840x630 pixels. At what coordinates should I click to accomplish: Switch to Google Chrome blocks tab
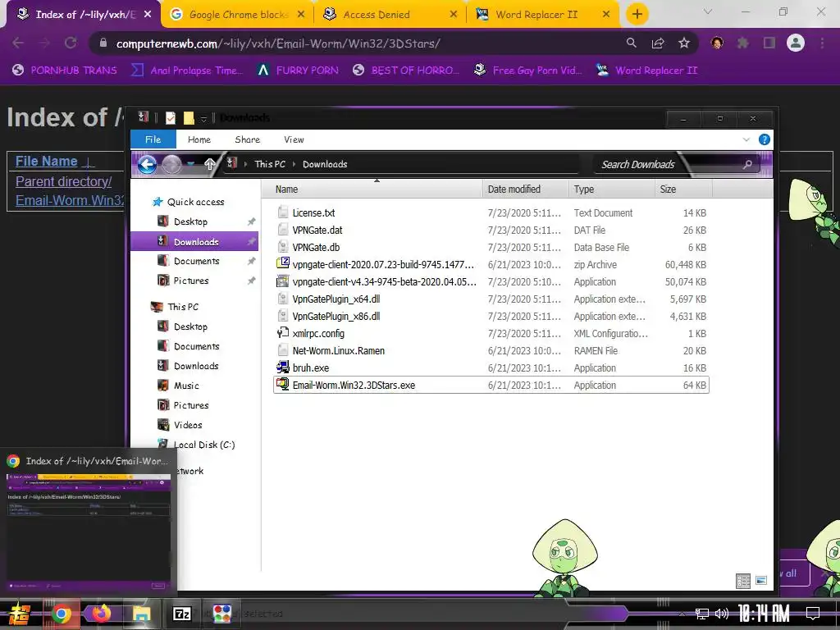pyautogui.click(x=239, y=15)
